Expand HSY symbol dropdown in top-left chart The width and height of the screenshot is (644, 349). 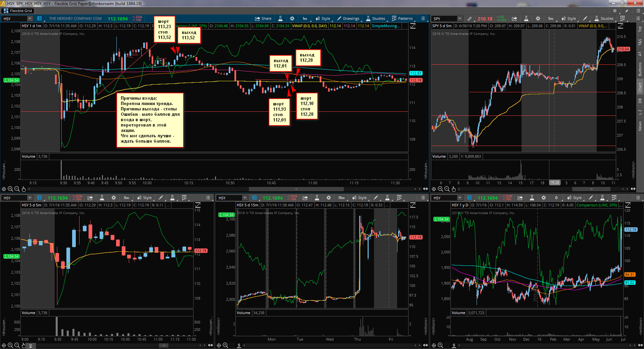pos(30,18)
